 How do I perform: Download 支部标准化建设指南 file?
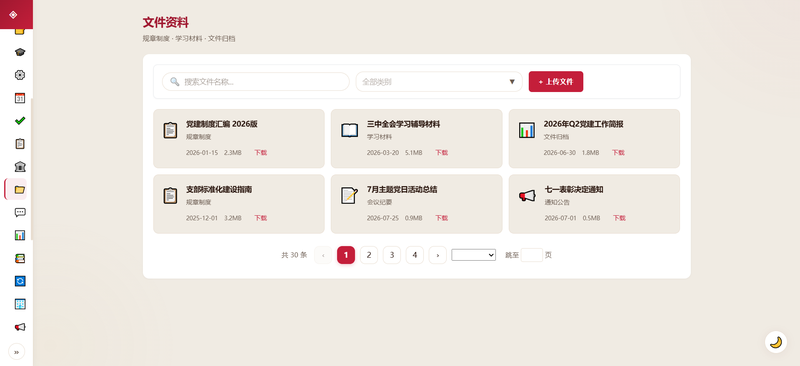coord(260,218)
